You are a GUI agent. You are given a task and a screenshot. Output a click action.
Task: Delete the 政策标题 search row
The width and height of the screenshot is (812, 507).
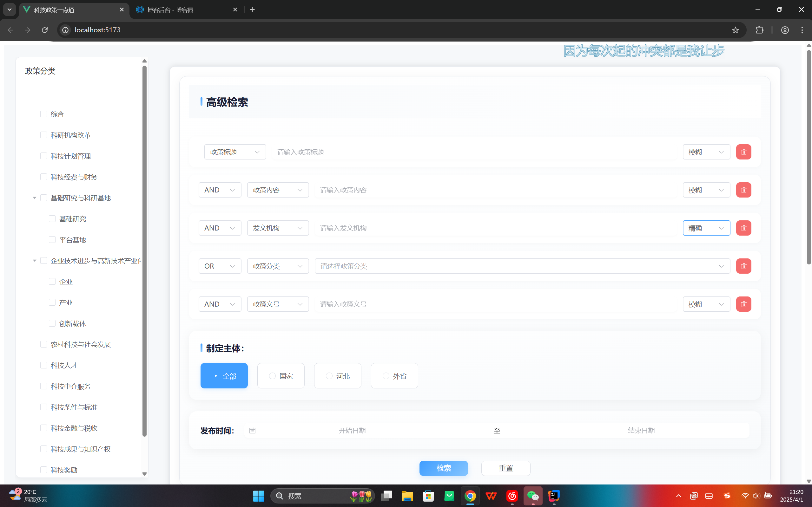[x=743, y=152]
